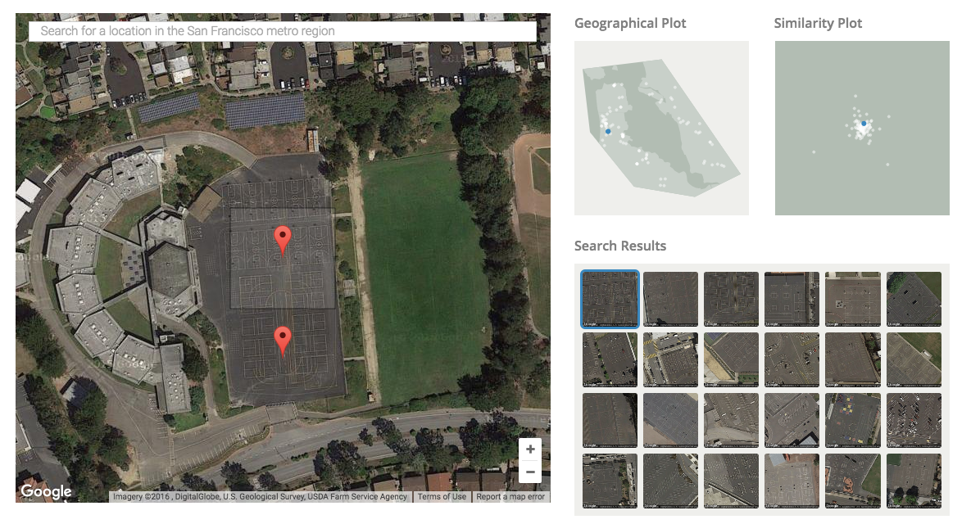This screenshot has width=980, height=524.
Task: Open the second thumbnail in first results row
Action: (x=670, y=299)
